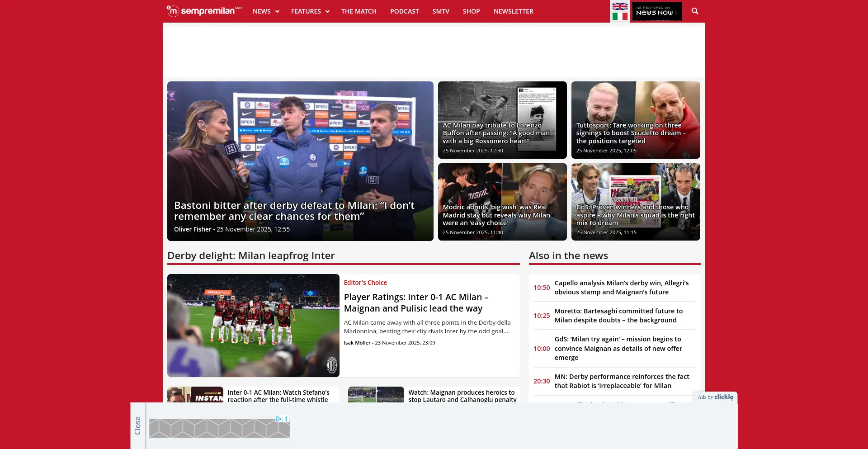This screenshot has height=449, width=868.
Task: Close the bottom advertisement banner
Action: (138, 425)
